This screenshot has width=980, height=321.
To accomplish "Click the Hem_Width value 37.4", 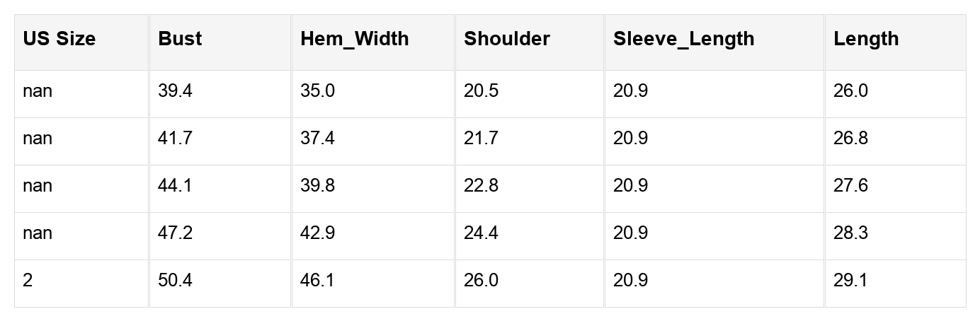I will coord(317,139).
